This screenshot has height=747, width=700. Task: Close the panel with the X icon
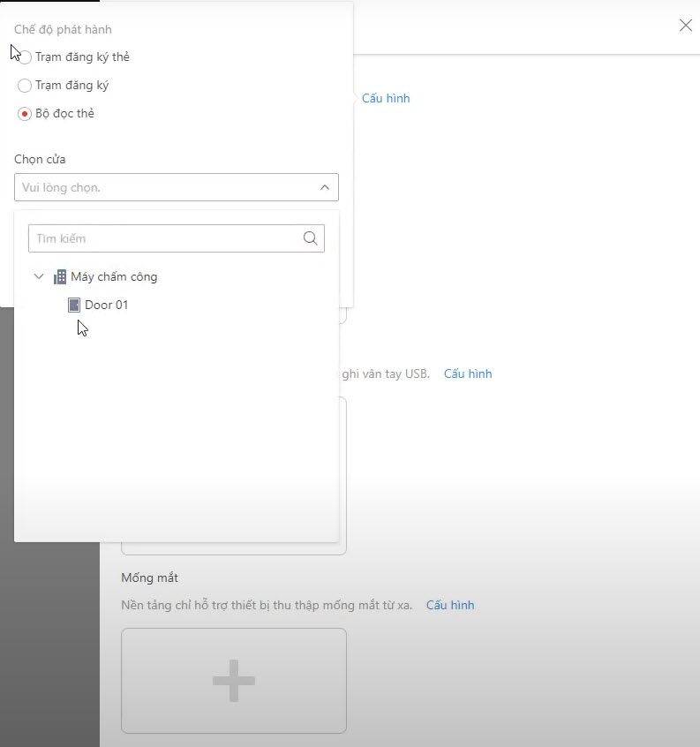pyautogui.click(x=686, y=26)
